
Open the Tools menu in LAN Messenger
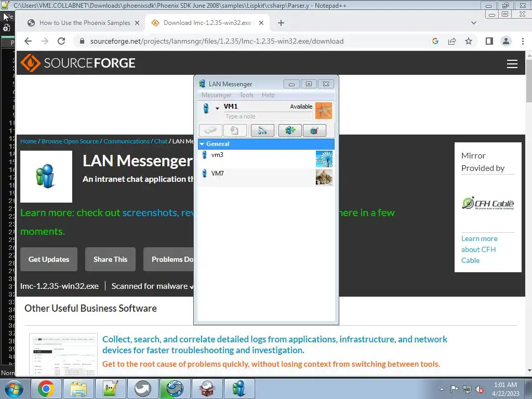(247, 95)
